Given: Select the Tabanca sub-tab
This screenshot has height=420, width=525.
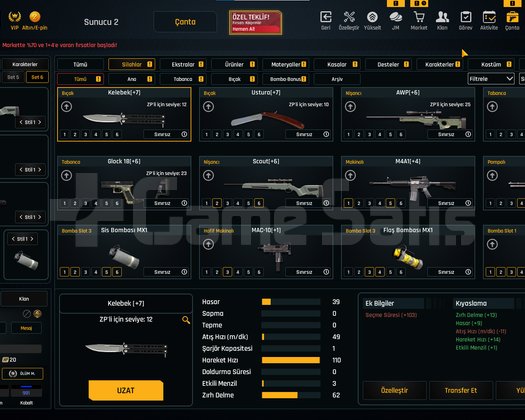Looking at the screenshot, I should (183, 79).
